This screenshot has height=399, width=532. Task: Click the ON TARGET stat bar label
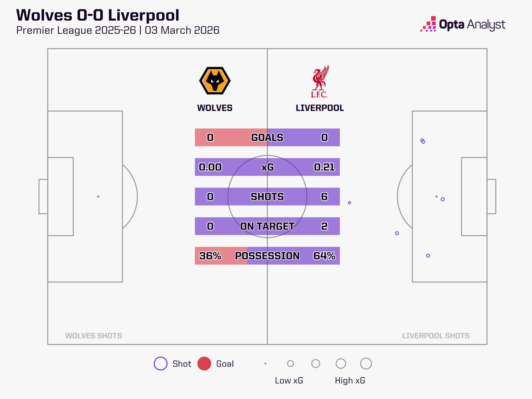click(267, 226)
